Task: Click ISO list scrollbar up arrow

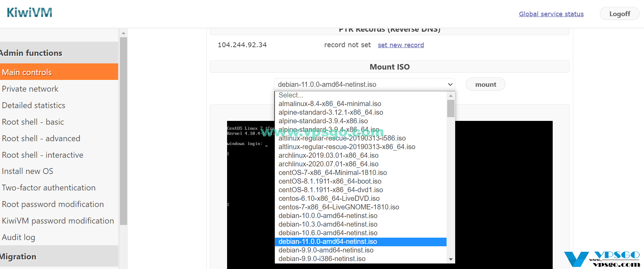Action: point(451,95)
